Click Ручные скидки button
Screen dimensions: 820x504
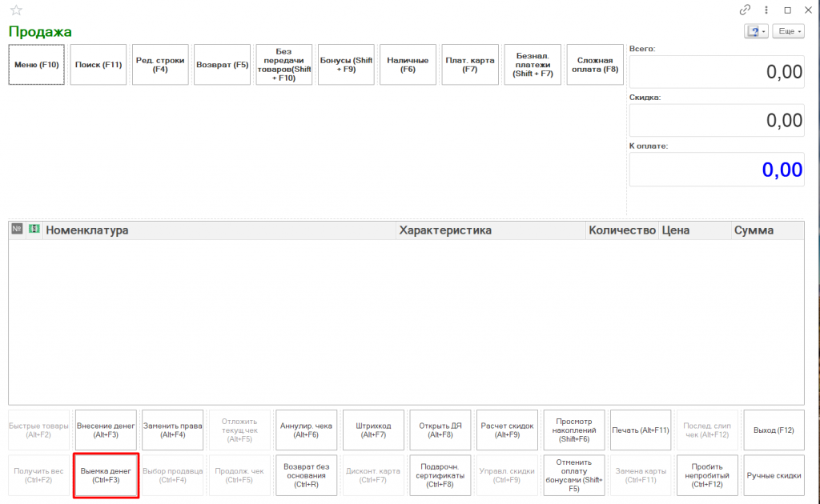[x=773, y=475]
